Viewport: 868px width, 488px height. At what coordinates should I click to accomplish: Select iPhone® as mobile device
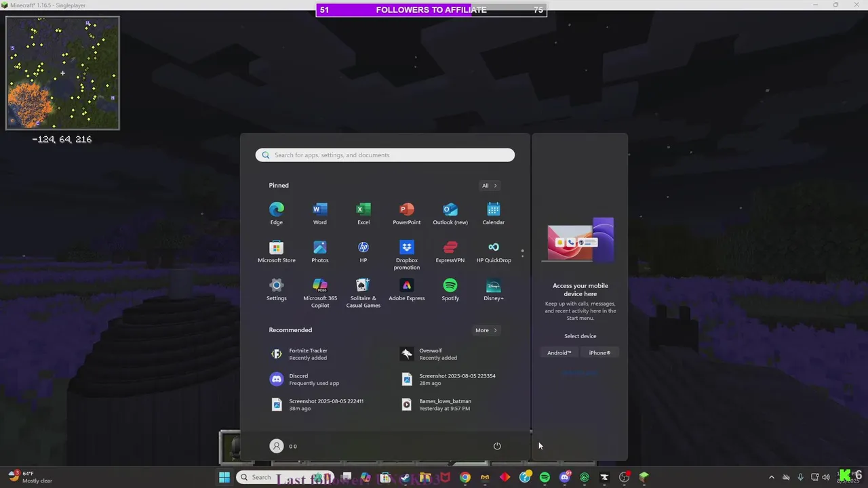pyautogui.click(x=599, y=352)
